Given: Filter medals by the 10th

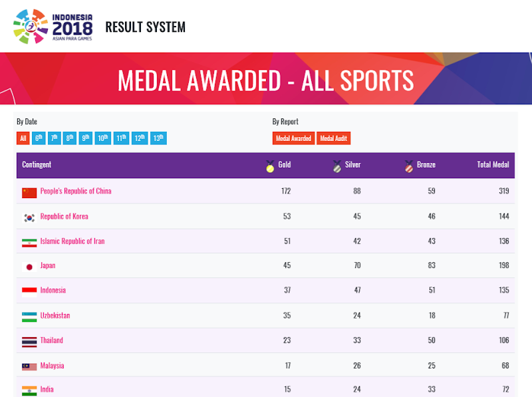Looking at the screenshot, I should point(103,138).
